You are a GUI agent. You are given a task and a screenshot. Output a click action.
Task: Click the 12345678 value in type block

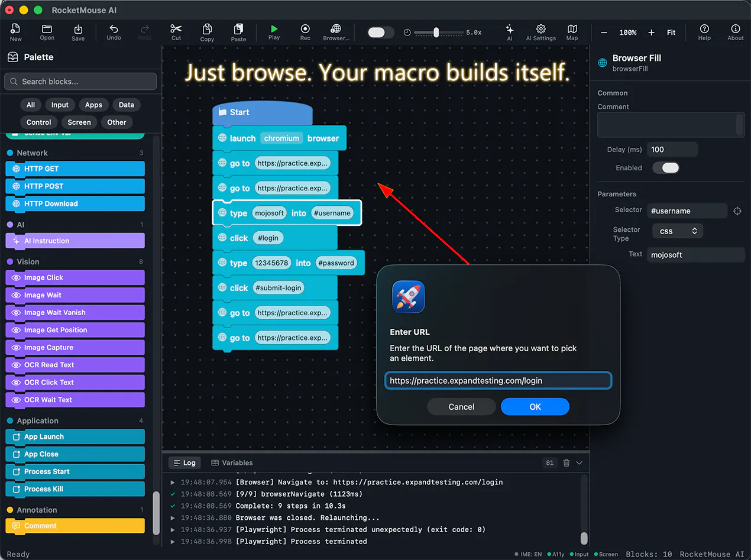[x=271, y=263]
